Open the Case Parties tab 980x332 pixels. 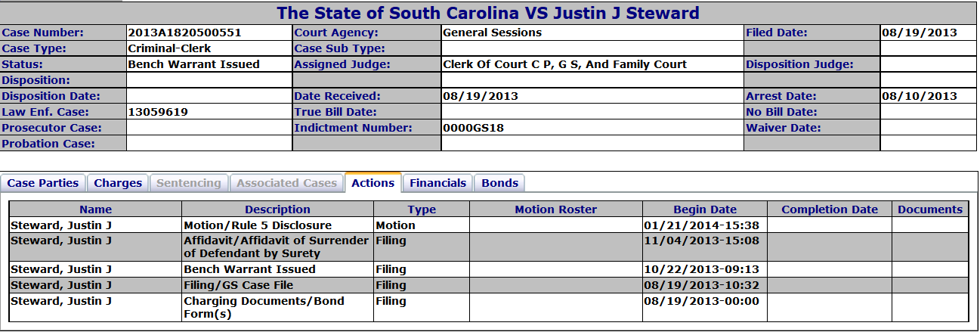43,183
